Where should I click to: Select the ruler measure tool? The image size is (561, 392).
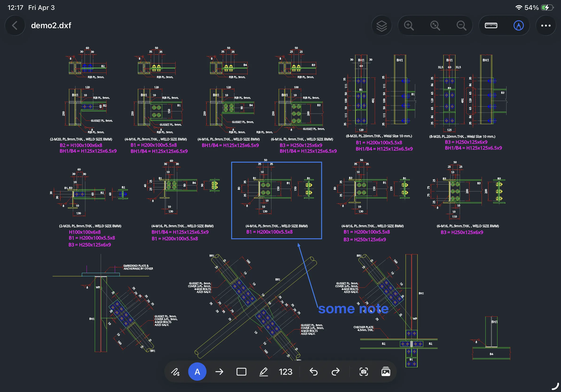(491, 25)
